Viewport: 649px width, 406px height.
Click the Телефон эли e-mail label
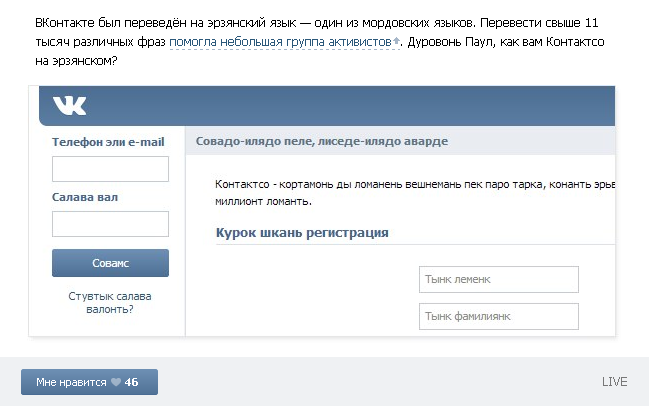(x=108, y=142)
